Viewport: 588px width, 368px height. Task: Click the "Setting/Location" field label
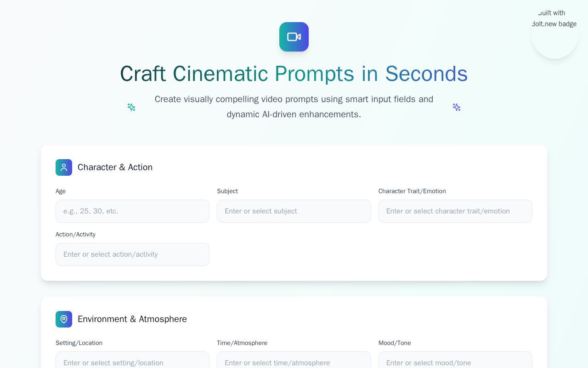(x=79, y=343)
